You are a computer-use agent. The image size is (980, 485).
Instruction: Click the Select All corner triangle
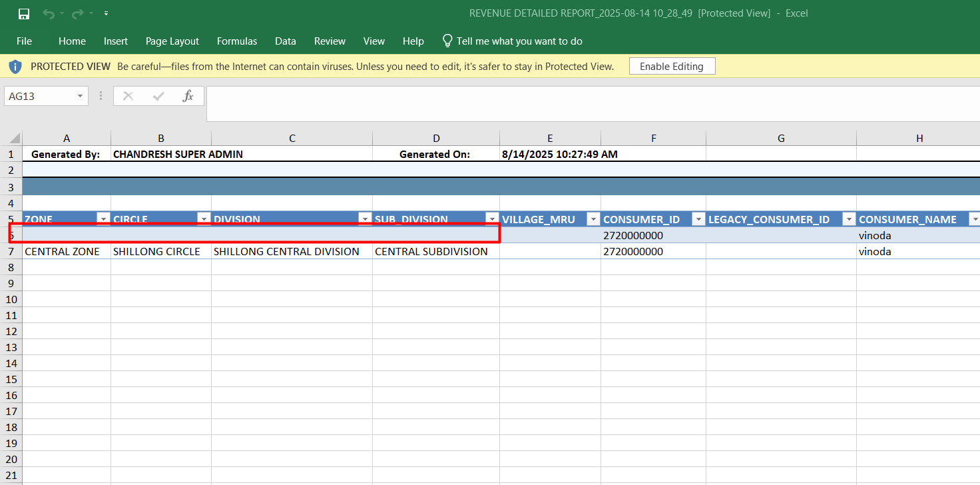pos(15,139)
